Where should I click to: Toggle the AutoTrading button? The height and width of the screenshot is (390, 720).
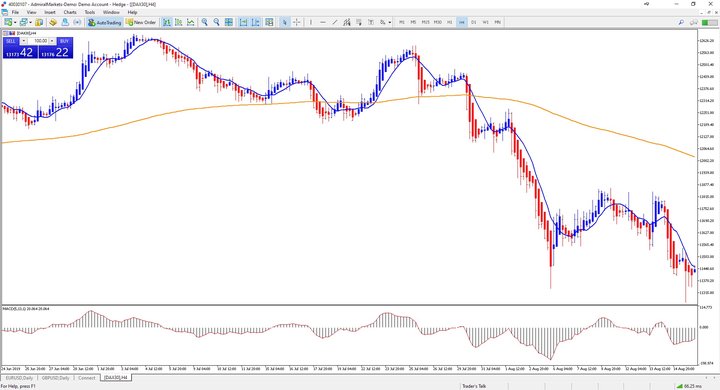(105, 22)
